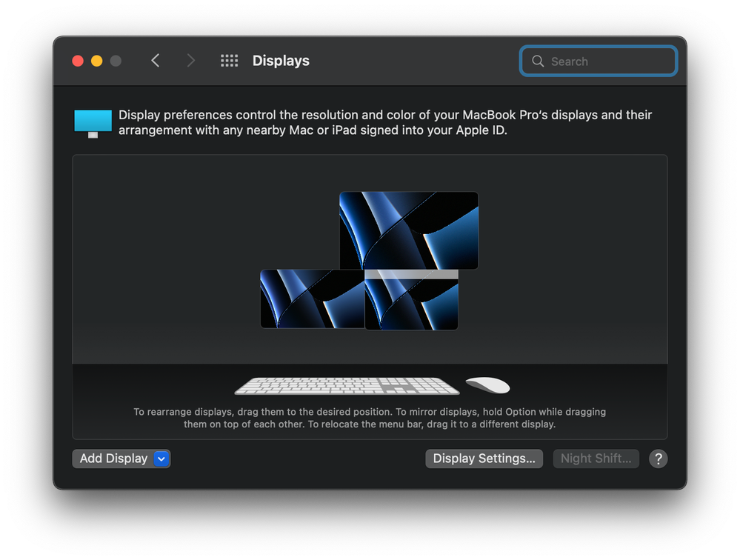Click the Displays window title

coord(281,61)
